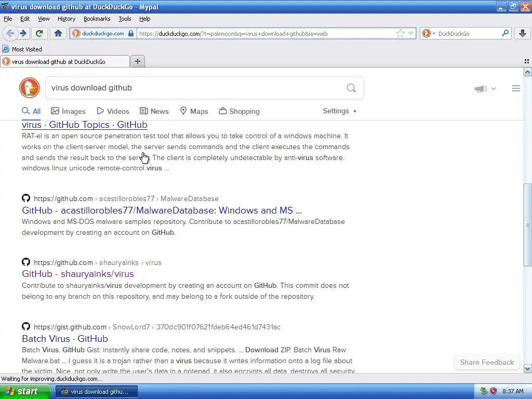Click the Mypal taskbar window button
The width and height of the screenshot is (532, 399).
click(x=96, y=392)
